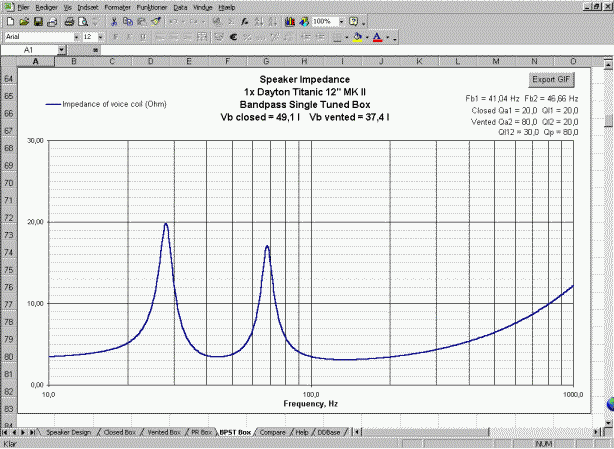
Task: Open the Rediger menu
Action: point(47,7)
